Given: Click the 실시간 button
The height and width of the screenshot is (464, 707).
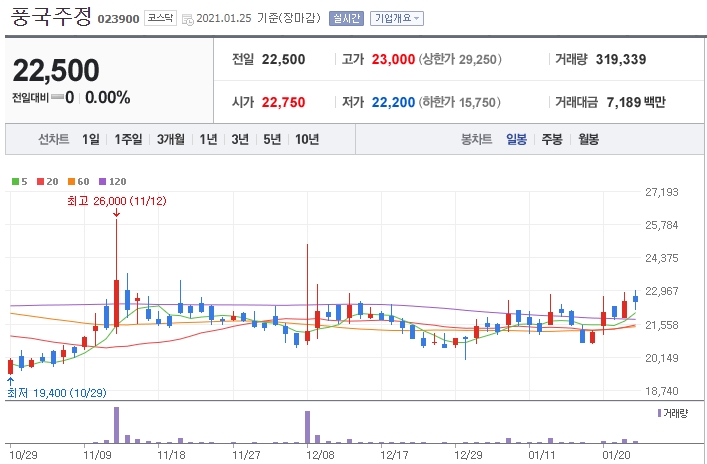Looking at the screenshot, I should coord(346,18).
